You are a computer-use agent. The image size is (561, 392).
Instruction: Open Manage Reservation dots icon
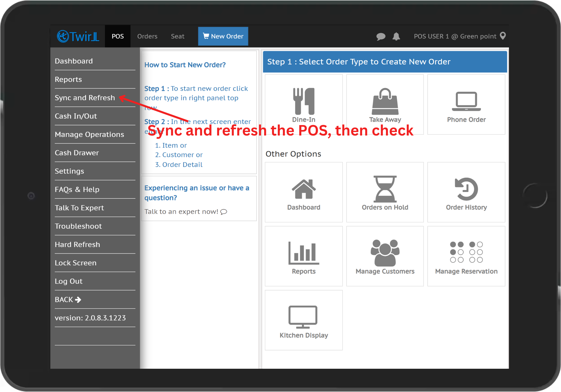tap(466, 252)
